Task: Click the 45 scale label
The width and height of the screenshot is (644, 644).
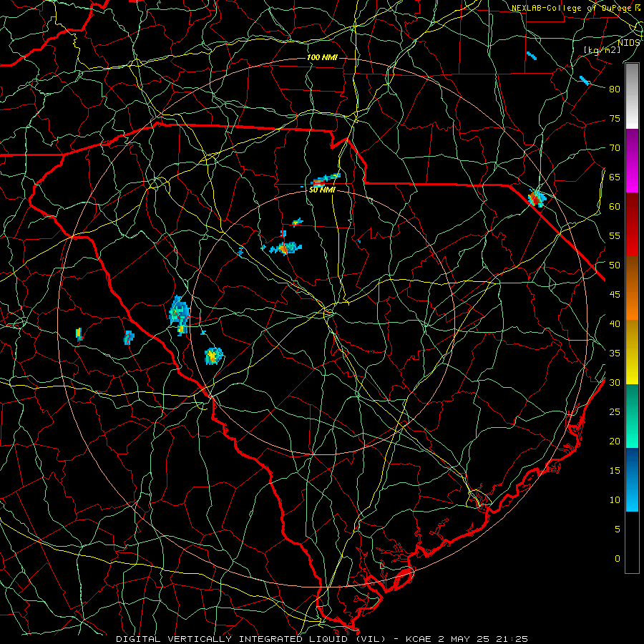Action: [x=615, y=295]
